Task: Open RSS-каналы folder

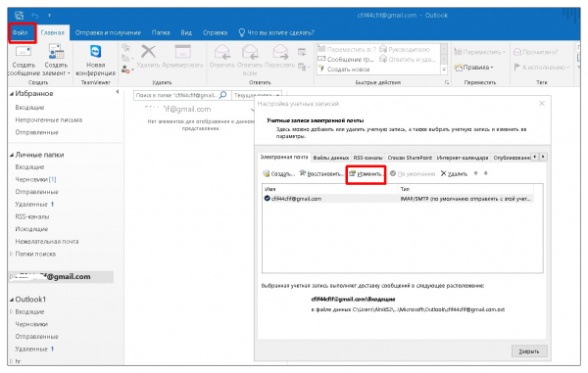Action: (32, 216)
